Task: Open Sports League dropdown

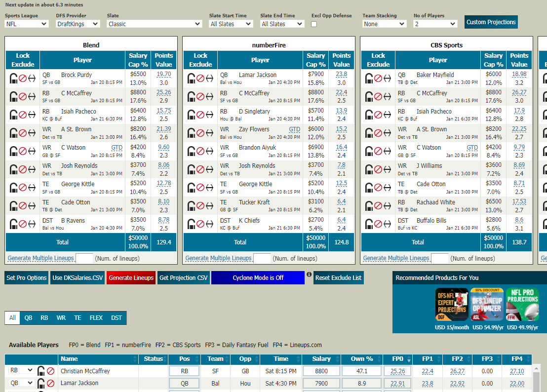Action: coord(27,24)
